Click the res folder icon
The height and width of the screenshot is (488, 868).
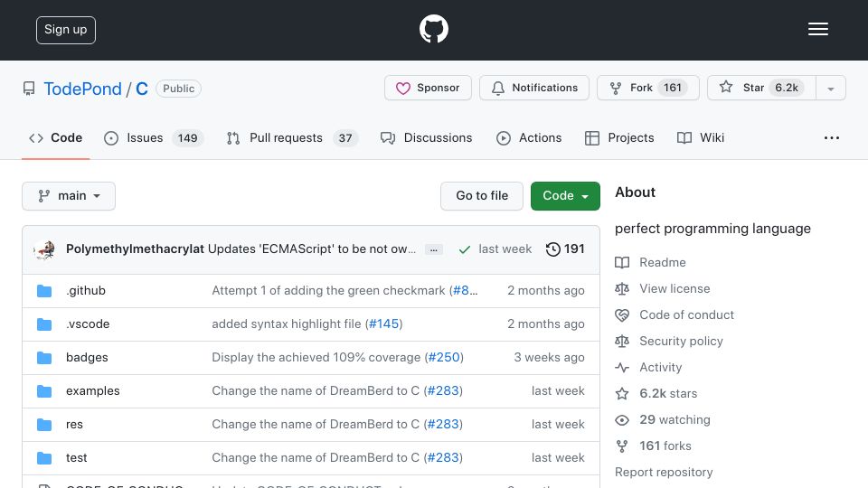44,425
